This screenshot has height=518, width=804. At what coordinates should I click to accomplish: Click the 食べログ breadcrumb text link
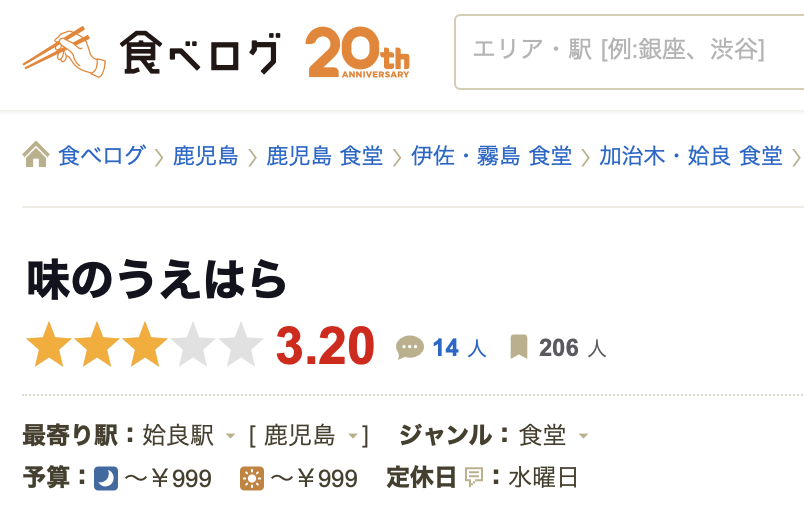[x=102, y=156]
